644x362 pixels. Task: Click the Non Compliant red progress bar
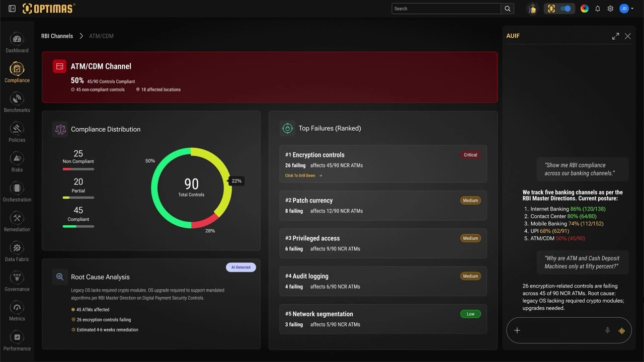point(78,169)
